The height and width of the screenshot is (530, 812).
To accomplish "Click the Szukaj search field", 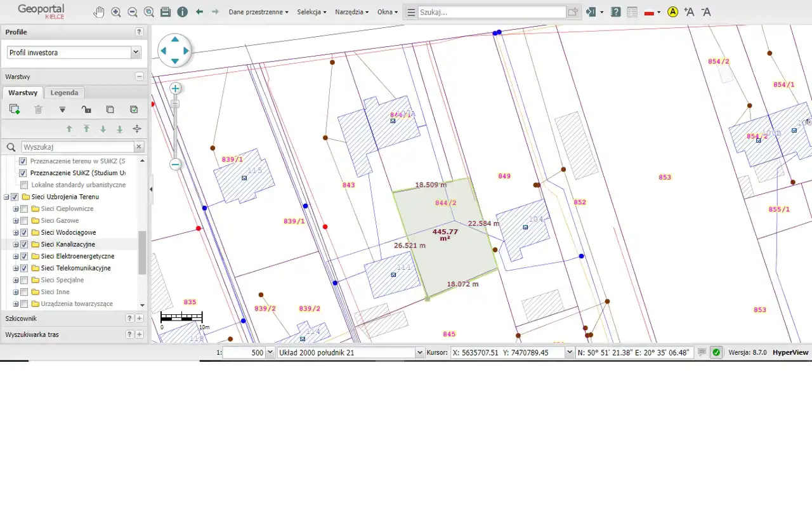I will pyautogui.click(x=492, y=12).
